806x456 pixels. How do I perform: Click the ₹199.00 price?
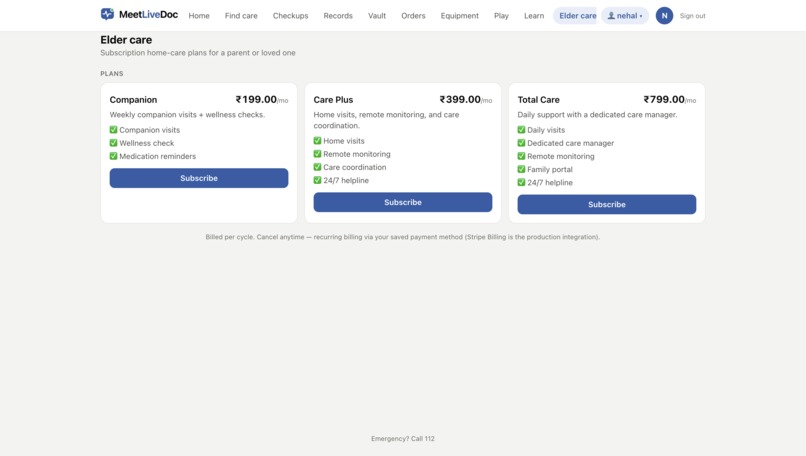[x=256, y=99]
